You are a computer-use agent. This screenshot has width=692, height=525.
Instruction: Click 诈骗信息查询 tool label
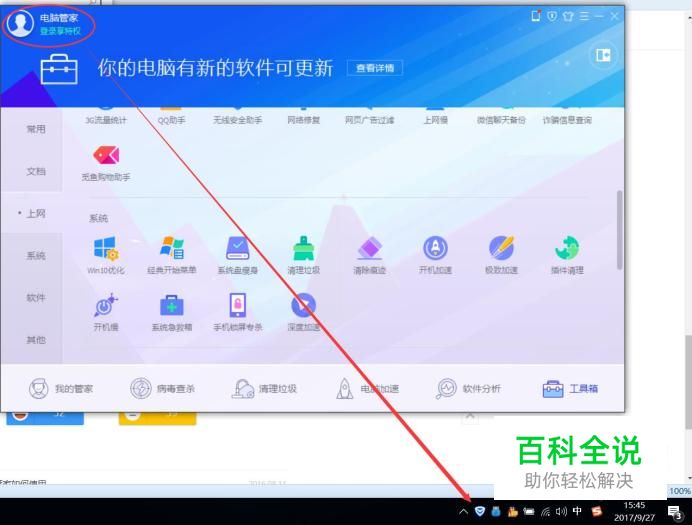[567, 120]
